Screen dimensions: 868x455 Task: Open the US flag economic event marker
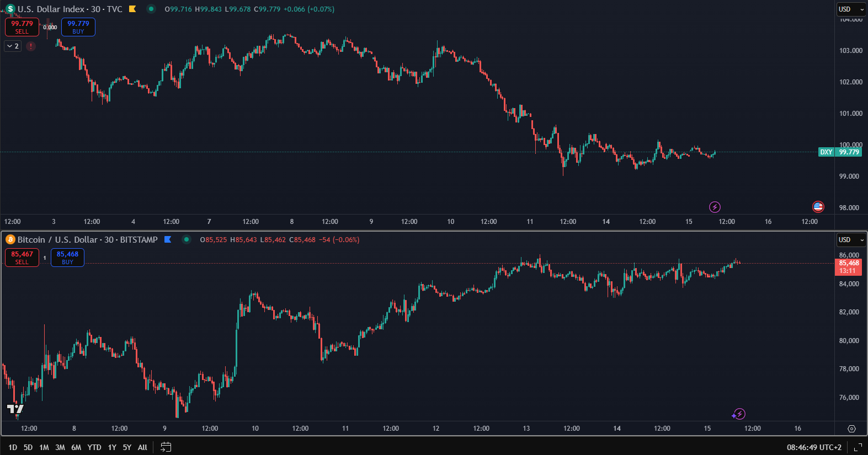(818, 207)
